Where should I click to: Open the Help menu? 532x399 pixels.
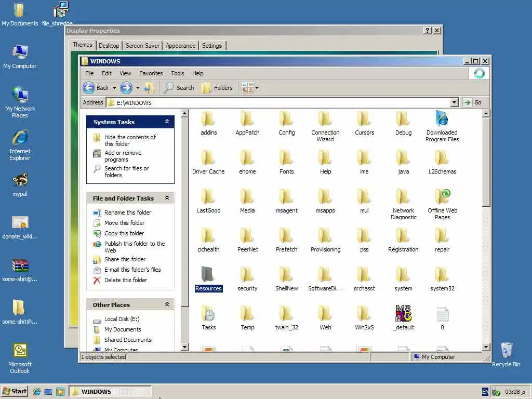coord(197,73)
